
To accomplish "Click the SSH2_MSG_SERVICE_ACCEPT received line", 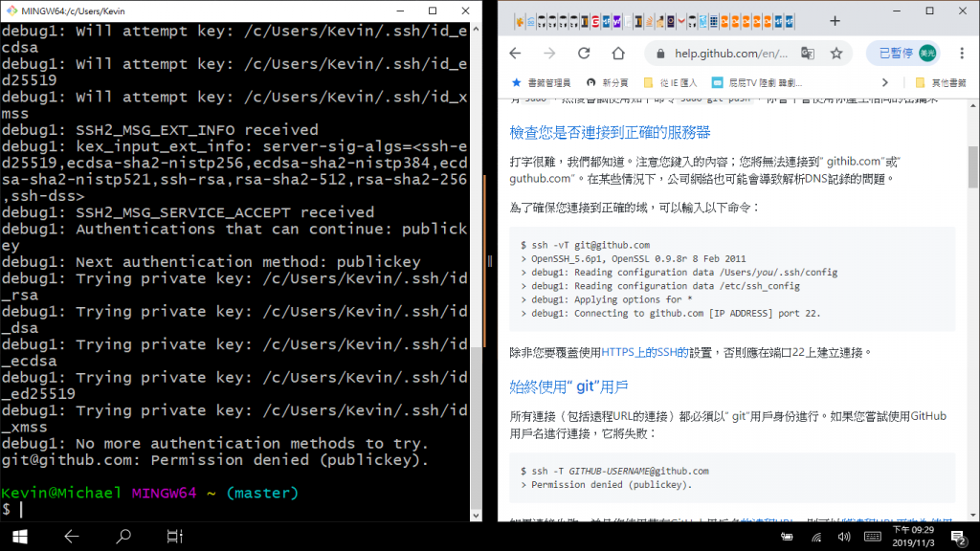I will pos(188,213).
